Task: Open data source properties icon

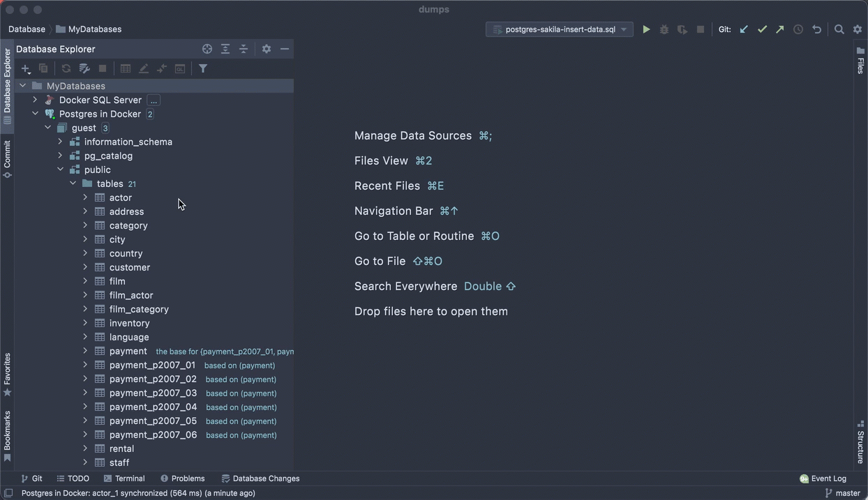Action: click(x=84, y=68)
